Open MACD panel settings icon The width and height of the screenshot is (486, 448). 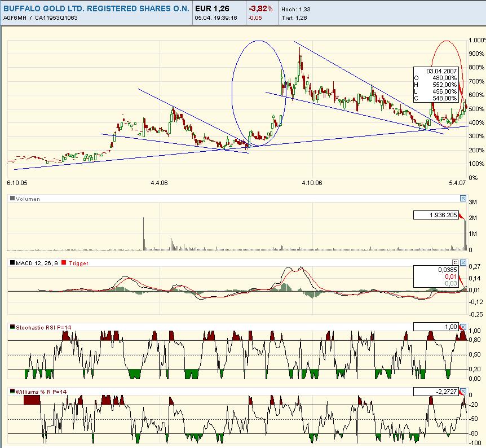(455, 262)
